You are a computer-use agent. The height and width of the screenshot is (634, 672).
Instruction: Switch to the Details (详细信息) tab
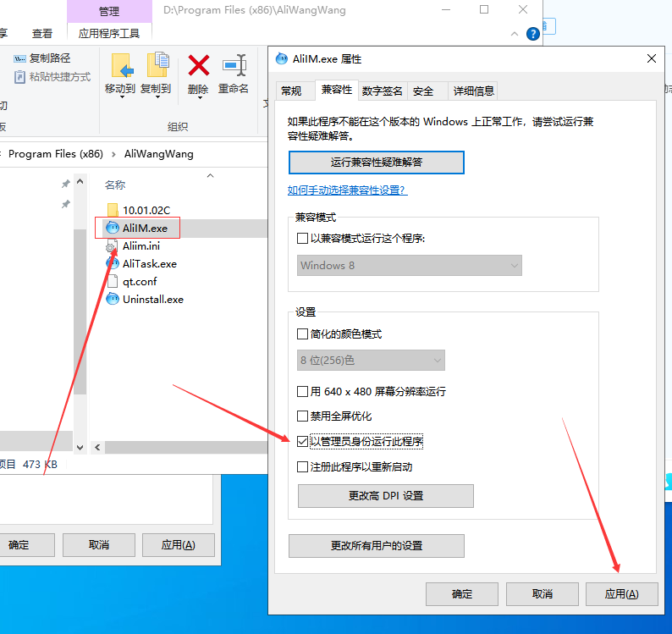(474, 91)
